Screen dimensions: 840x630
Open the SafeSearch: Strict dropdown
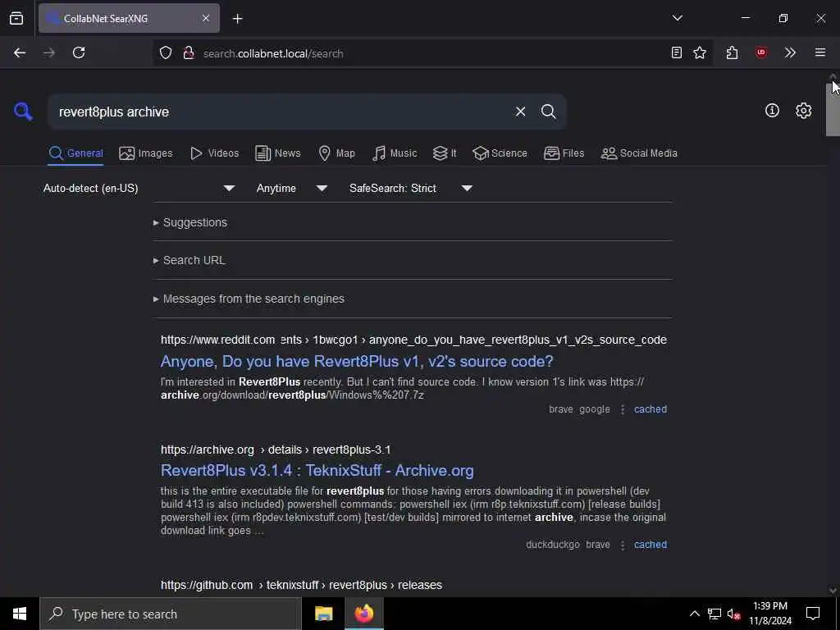pyautogui.click(x=411, y=189)
